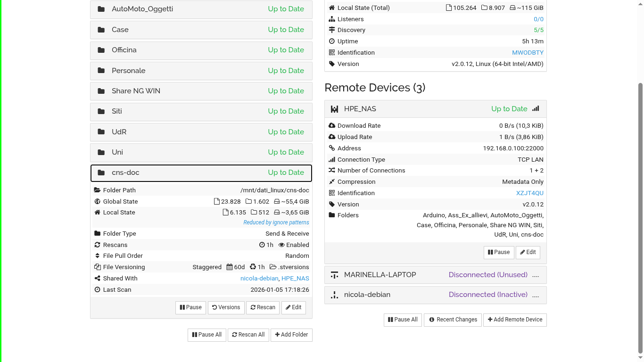The width and height of the screenshot is (644, 362).
Task: Open the nicola-debian shared device link
Action: [259, 279]
